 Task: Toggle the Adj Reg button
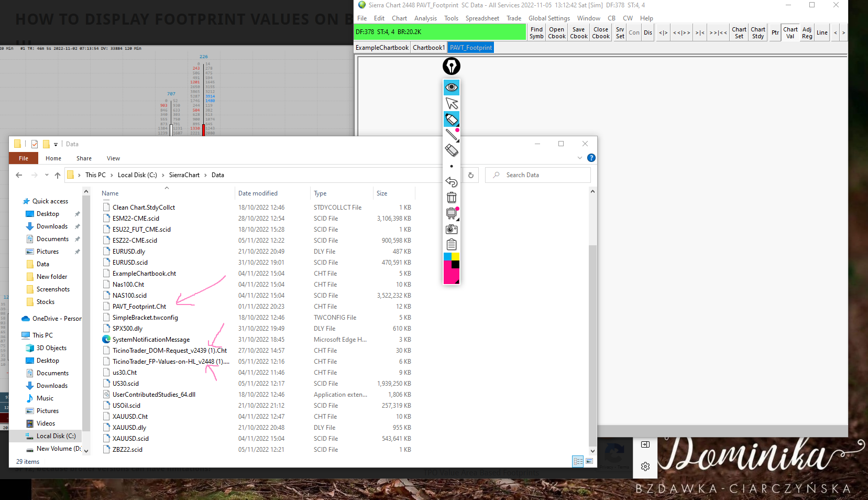coord(807,32)
